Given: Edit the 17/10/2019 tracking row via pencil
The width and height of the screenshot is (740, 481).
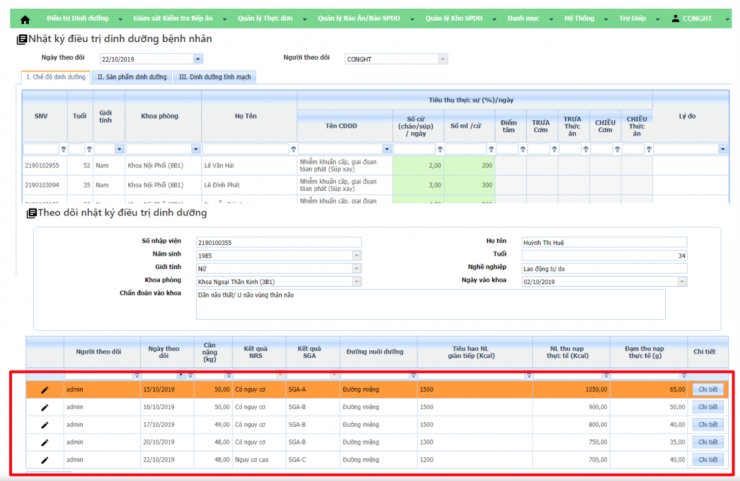Looking at the screenshot, I should pos(44,424).
